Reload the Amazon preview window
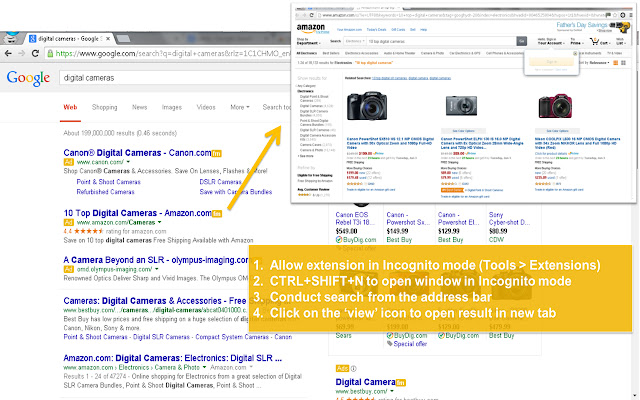This screenshot has width=640, height=400. point(312,15)
